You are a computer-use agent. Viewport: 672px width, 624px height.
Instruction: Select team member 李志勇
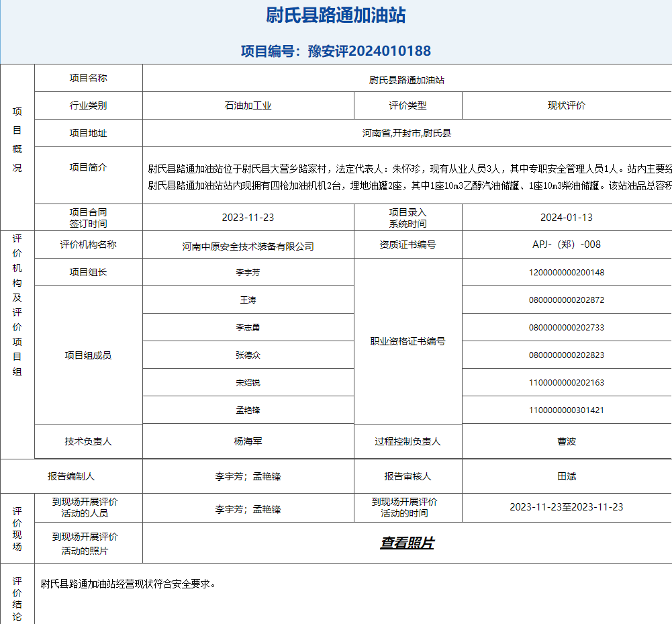click(248, 328)
